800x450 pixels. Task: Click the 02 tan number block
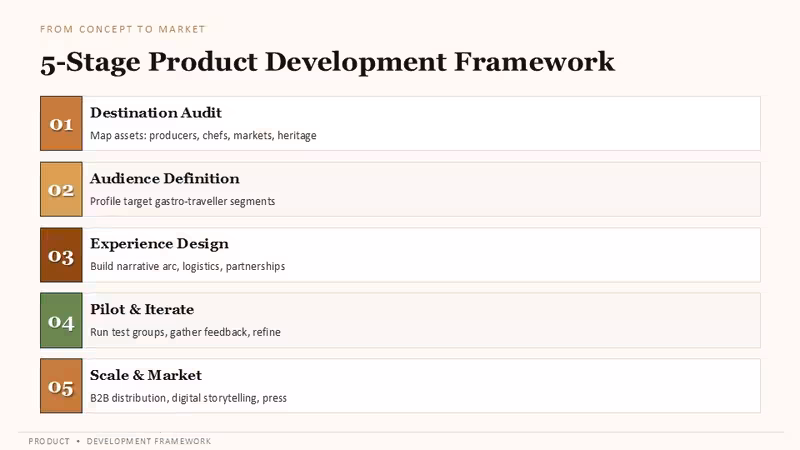click(x=61, y=189)
